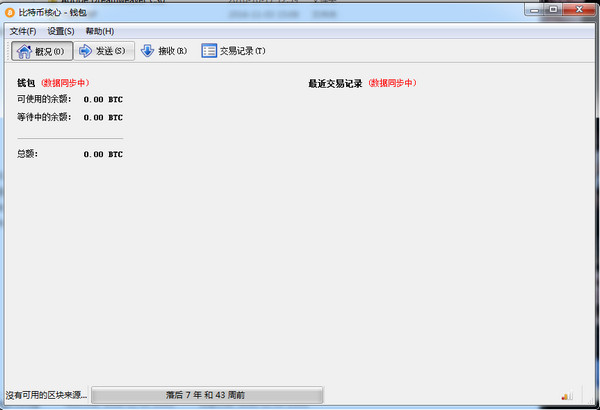Image resolution: width=600 pixels, height=410 pixels.
Task: Minimize the 比特币核心 window
Action: click(x=535, y=10)
